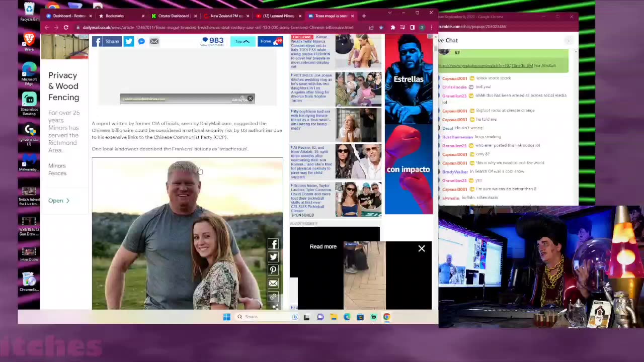Open the Al Pacino custody story

pos(336,162)
